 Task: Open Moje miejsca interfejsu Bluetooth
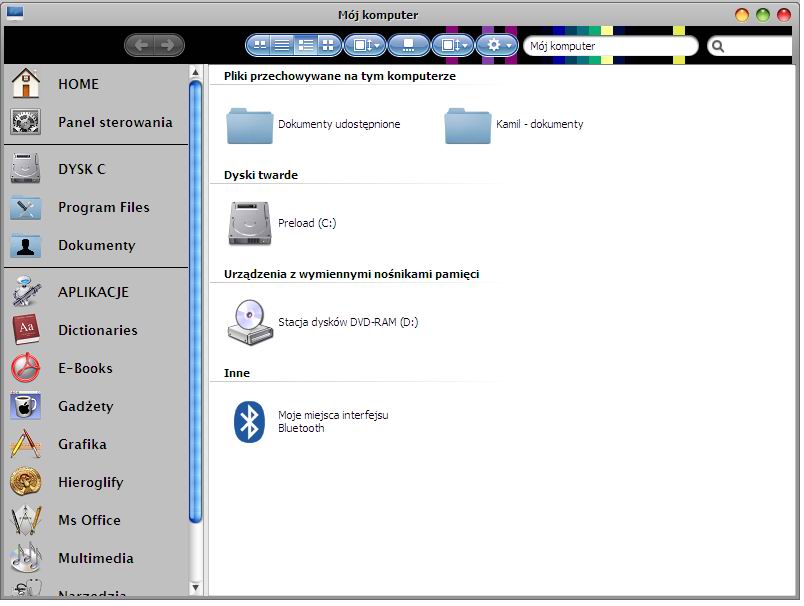[308, 421]
